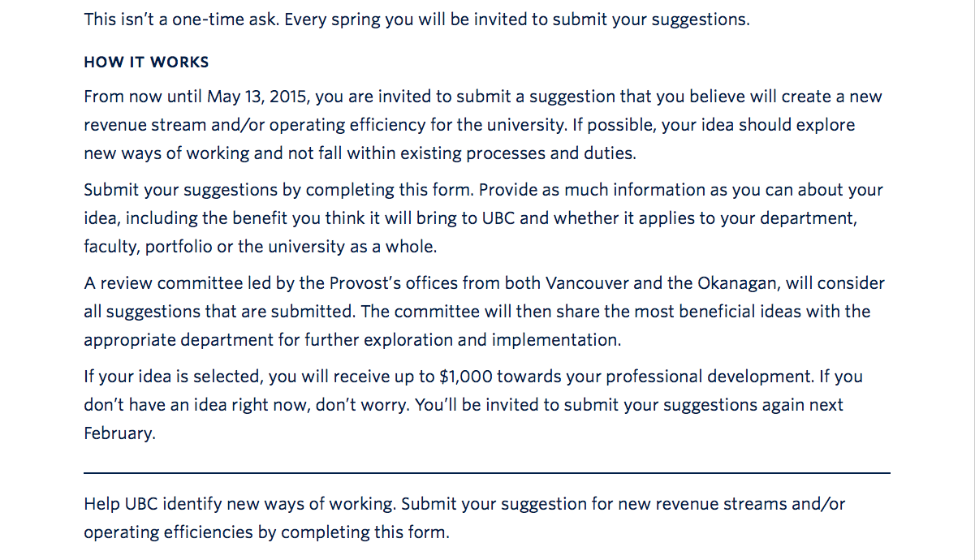The height and width of the screenshot is (560, 975).
Task: Click the "$1,000" amount text
Action: click(x=464, y=377)
